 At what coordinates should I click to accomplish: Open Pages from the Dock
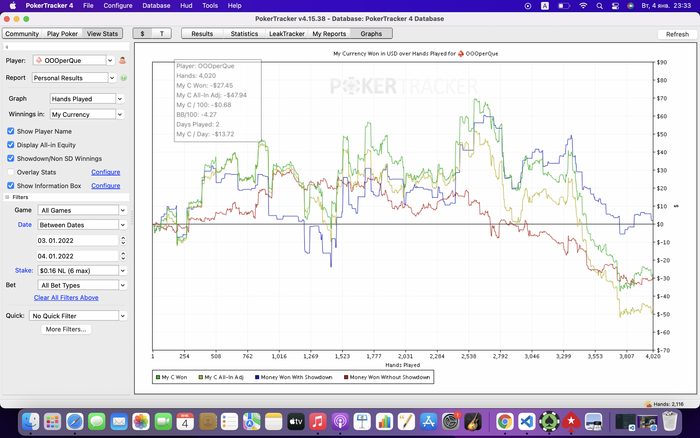point(406,421)
